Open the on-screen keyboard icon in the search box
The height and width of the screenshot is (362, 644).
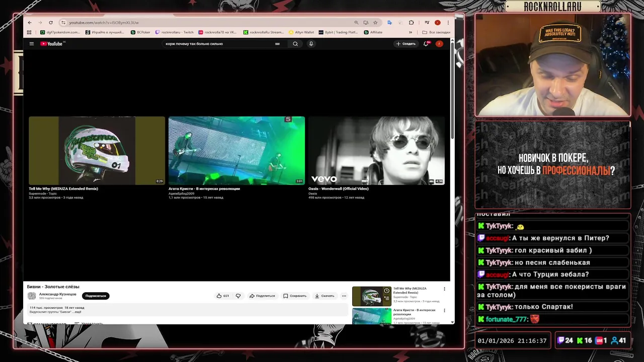point(277,44)
